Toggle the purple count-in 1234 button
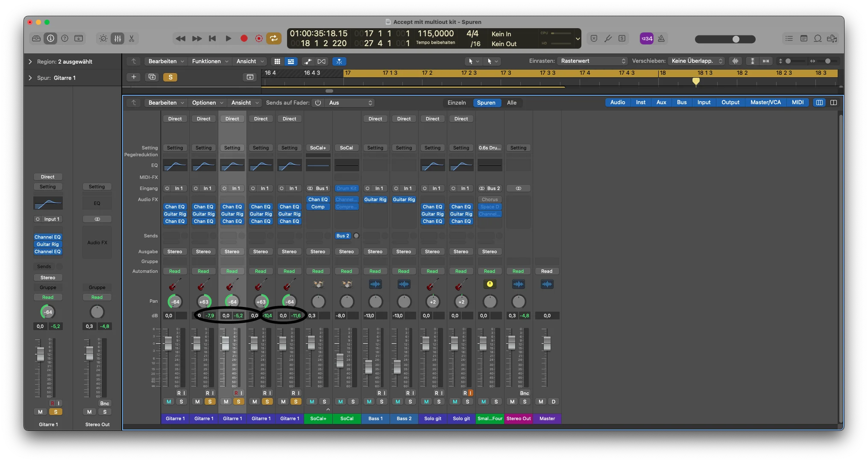The width and height of the screenshot is (868, 462). pyautogui.click(x=646, y=38)
